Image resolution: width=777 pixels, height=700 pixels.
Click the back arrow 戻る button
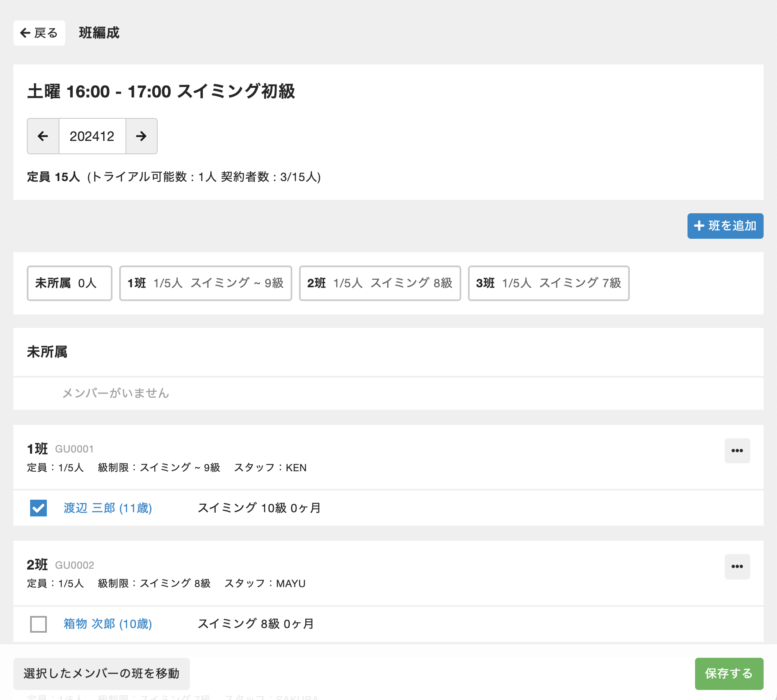pyautogui.click(x=39, y=33)
